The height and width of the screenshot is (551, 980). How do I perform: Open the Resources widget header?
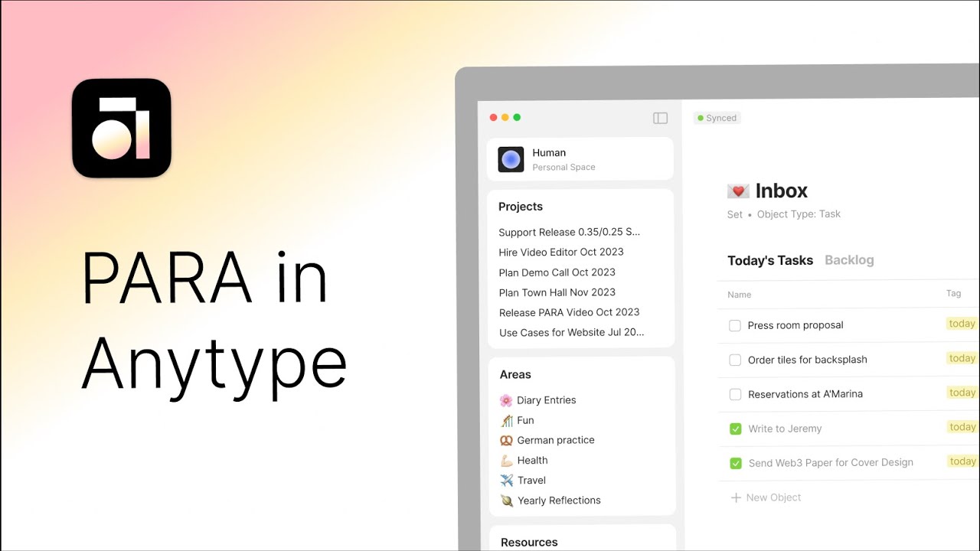529,542
